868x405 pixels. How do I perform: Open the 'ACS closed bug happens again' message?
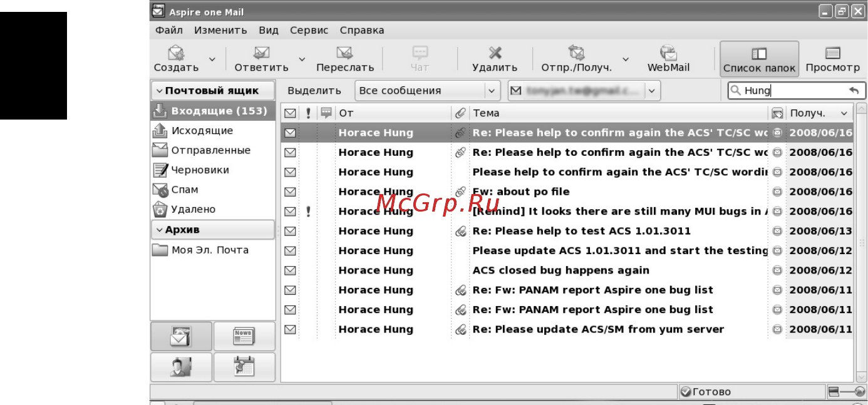pos(561,270)
